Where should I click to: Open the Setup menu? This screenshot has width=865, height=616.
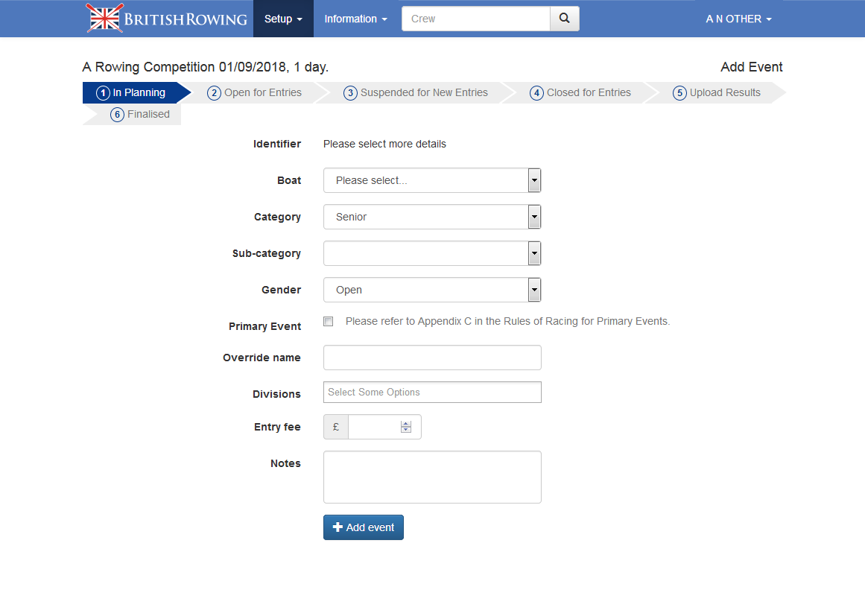283,19
